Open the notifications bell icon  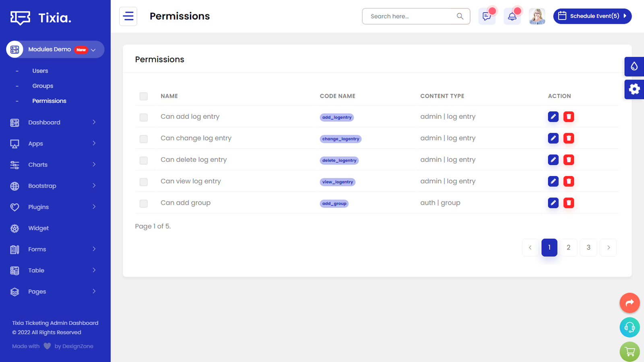coord(512,16)
